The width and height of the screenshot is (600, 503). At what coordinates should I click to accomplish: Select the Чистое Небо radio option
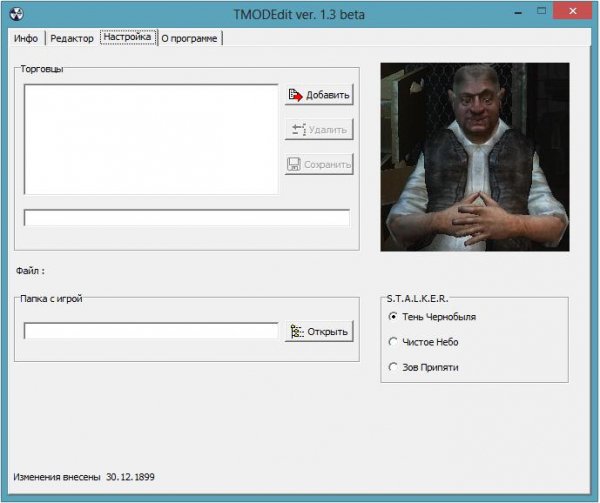pyautogui.click(x=423, y=342)
